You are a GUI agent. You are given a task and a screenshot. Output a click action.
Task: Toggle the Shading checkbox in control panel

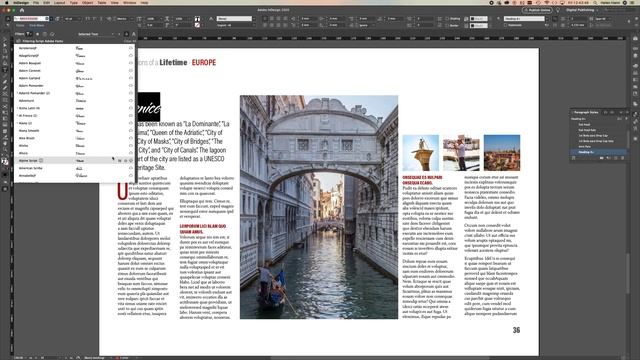tap(447, 19)
